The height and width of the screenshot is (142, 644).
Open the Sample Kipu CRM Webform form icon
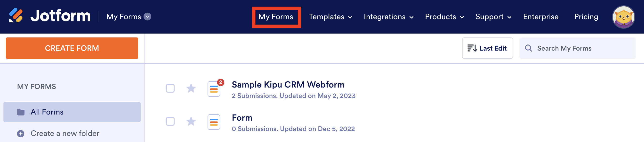pos(214,89)
